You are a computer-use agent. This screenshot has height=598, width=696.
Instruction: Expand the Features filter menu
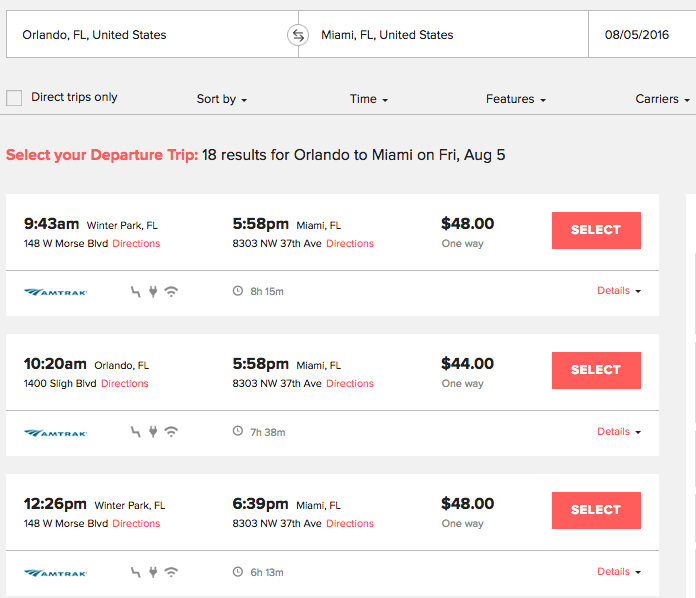pos(515,99)
